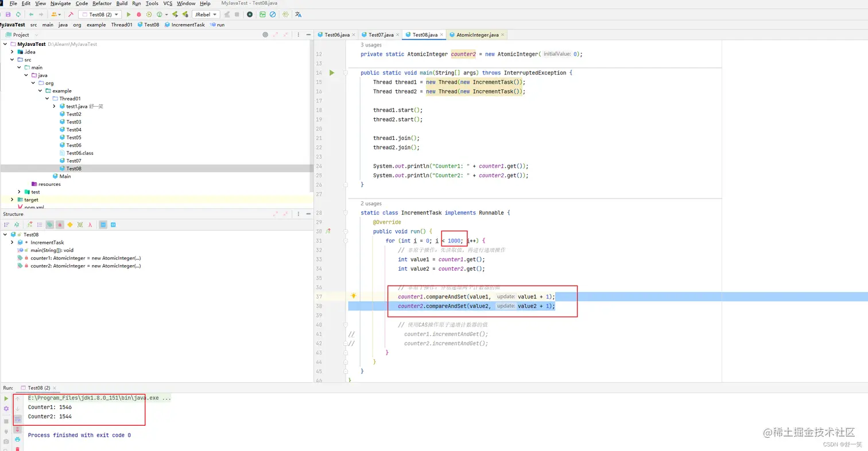
Task: Click the '3 usages' hint above counter2
Action: coord(371,45)
